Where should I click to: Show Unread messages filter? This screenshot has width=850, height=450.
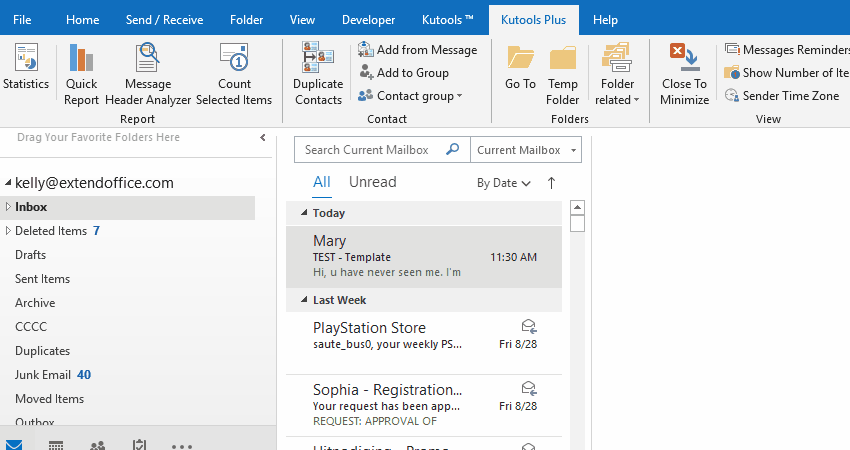click(372, 182)
